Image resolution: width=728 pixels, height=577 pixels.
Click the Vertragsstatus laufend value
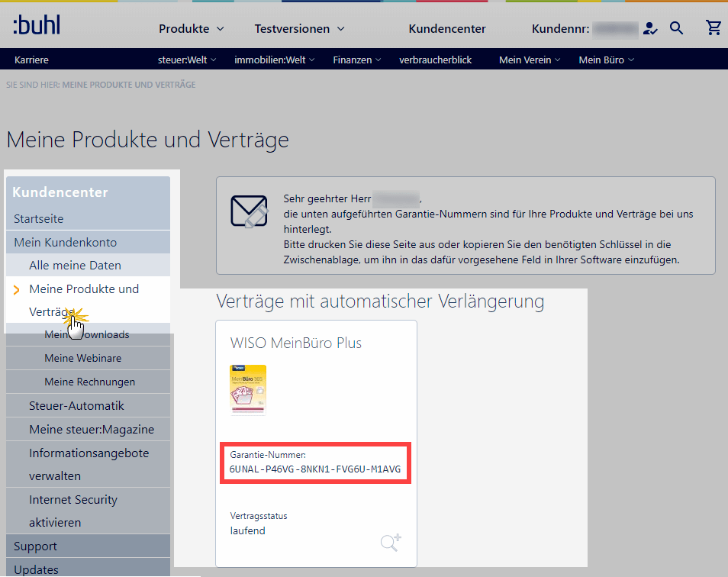tap(247, 530)
